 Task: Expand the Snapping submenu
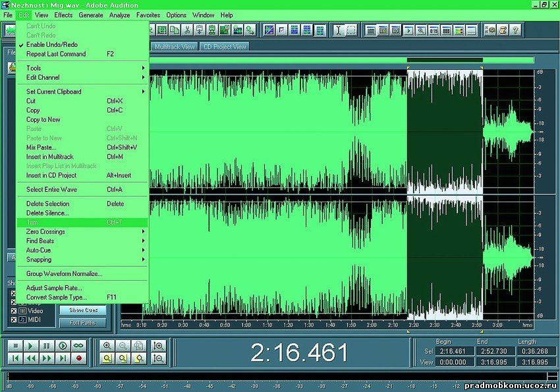[82, 259]
